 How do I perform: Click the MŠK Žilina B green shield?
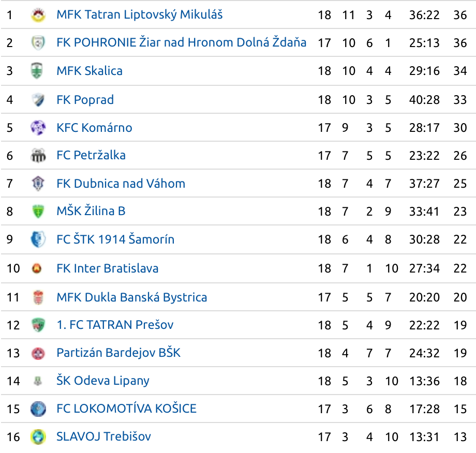coord(38,211)
